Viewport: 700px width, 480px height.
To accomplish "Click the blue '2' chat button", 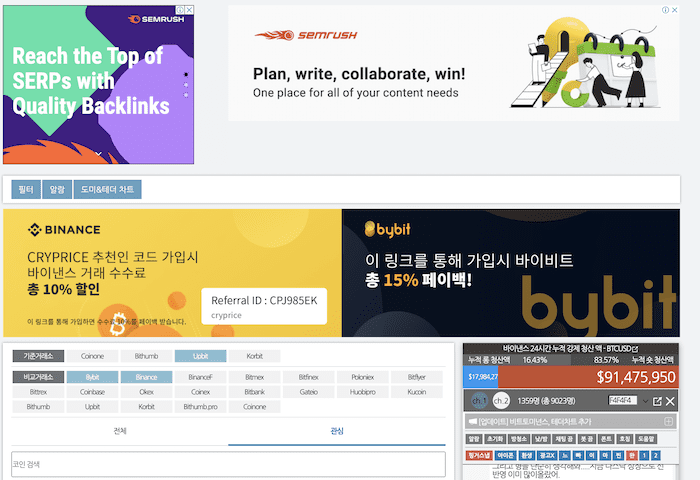I will point(655,455).
